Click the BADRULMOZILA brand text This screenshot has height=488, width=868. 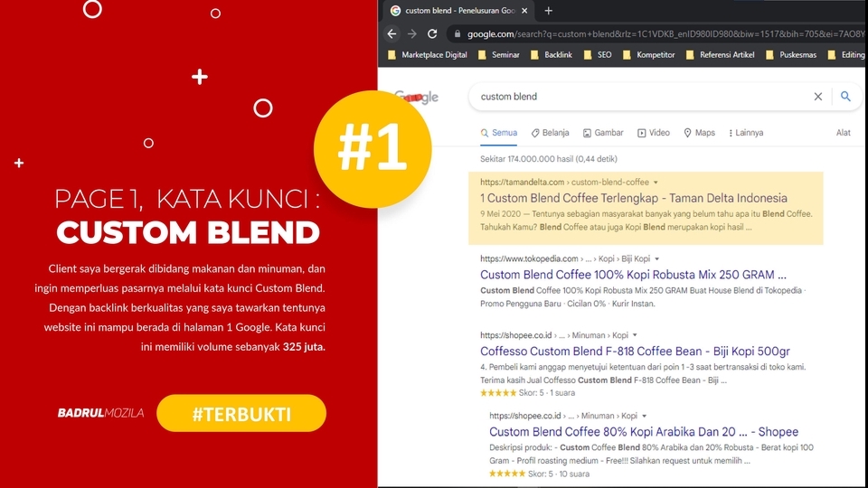click(x=100, y=413)
